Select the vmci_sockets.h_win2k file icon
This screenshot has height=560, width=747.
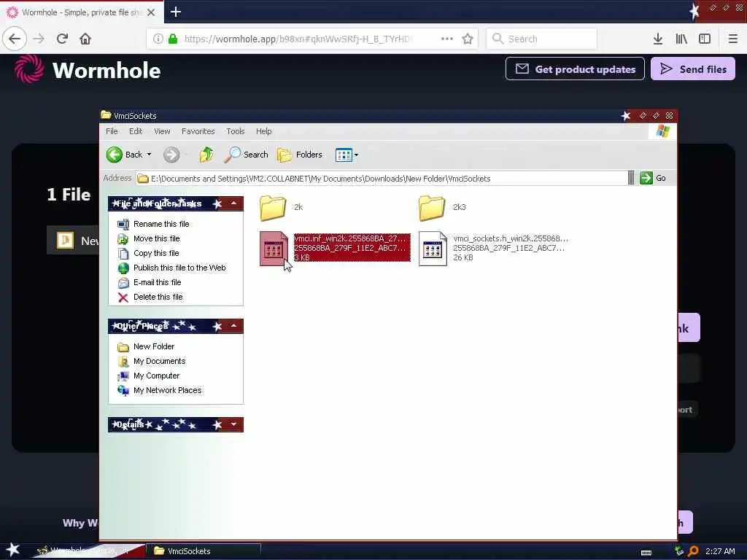(x=433, y=248)
